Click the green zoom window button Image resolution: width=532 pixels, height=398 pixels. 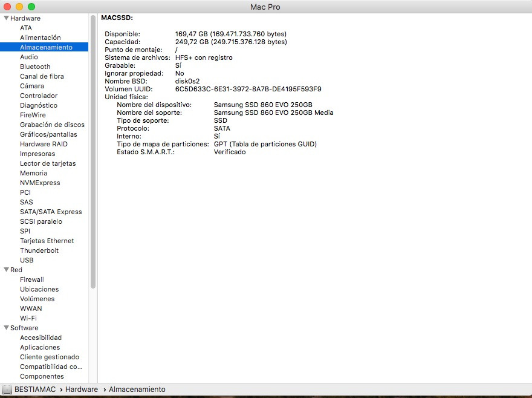point(31,7)
